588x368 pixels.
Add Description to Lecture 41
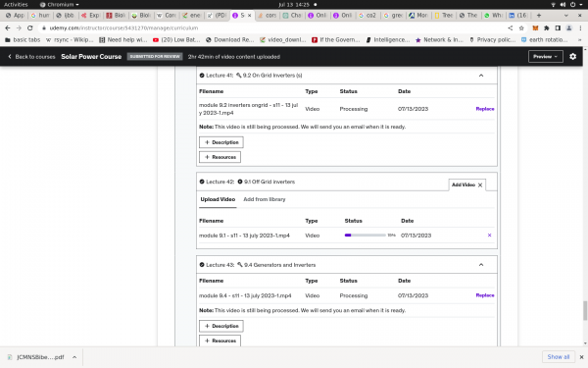221,142
